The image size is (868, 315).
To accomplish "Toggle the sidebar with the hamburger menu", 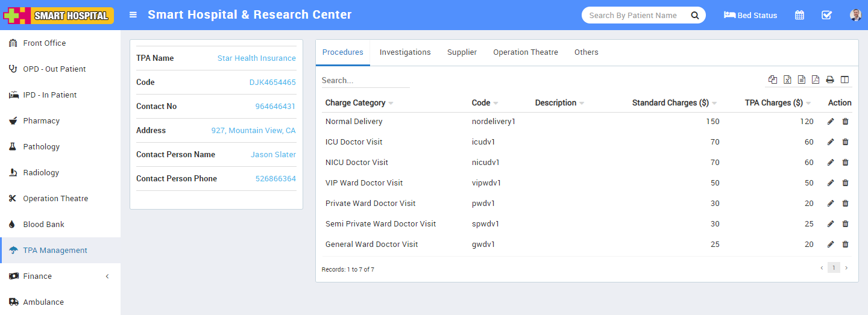I will click(x=133, y=15).
